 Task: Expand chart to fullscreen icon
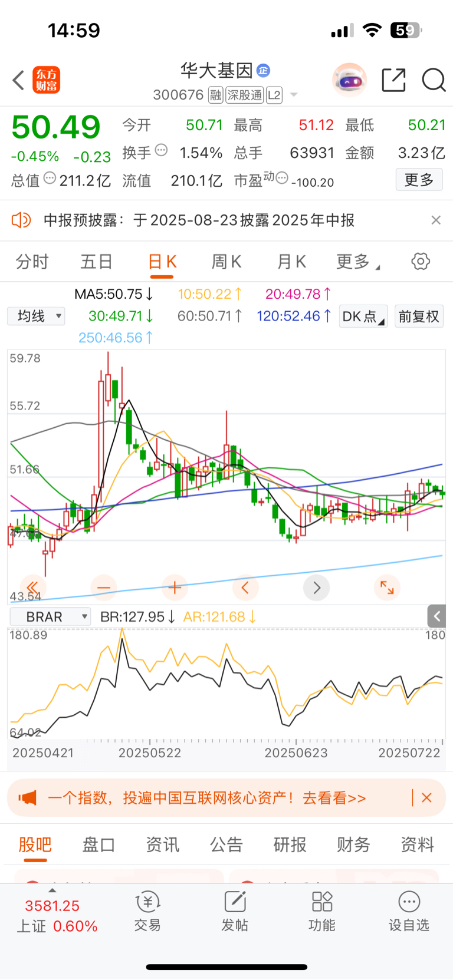(x=387, y=588)
